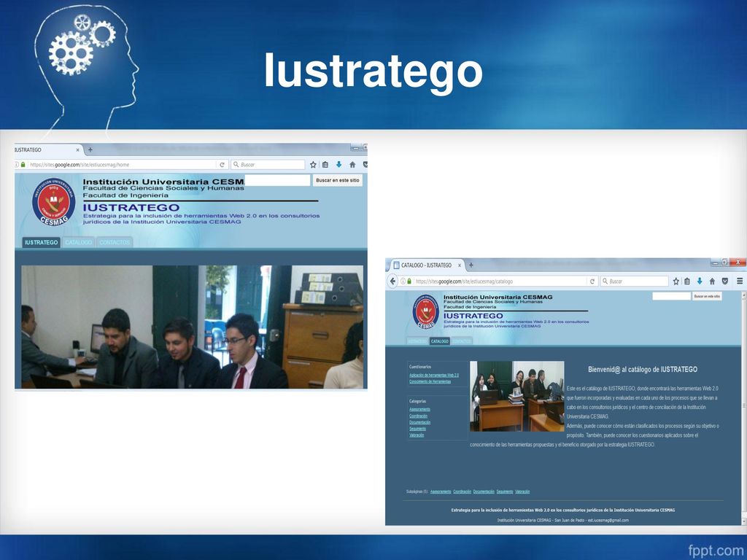Image resolution: width=747 pixels, height=560 pixels.
Task: Open Coordinación in the Subpáginas row
Action: pyautogui.click(x=462, y=492)
